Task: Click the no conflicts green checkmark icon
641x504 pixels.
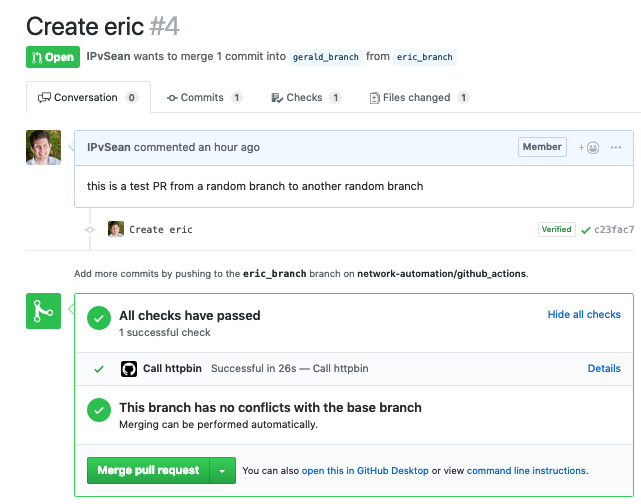Action: [x=98, y=411]
